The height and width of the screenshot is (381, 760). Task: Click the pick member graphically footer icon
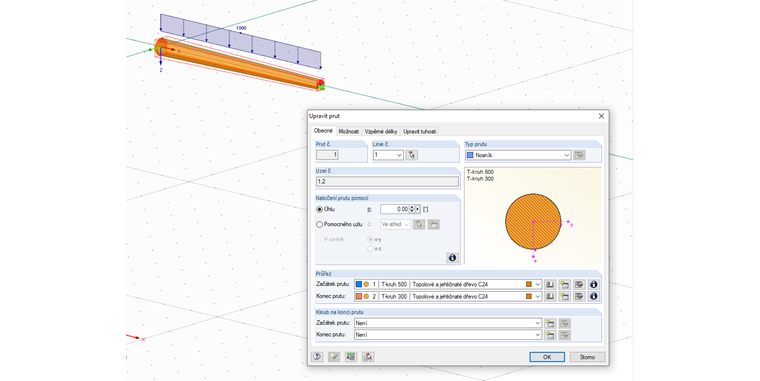tap(368, 357)
